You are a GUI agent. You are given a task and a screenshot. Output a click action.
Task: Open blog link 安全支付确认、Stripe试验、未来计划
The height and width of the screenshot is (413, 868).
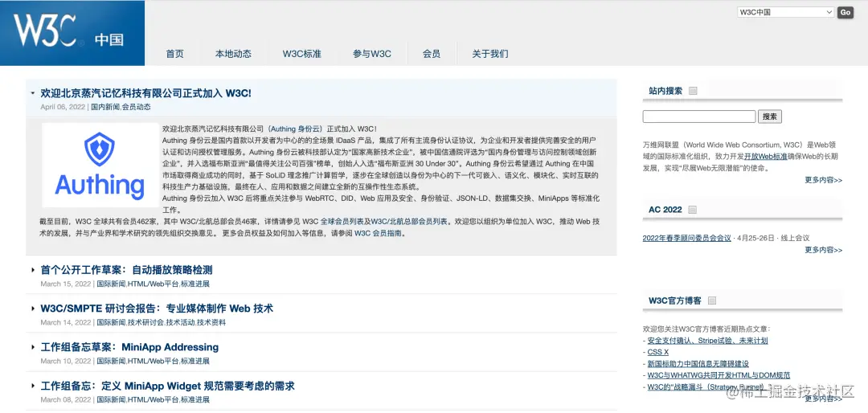click(707, 341)
